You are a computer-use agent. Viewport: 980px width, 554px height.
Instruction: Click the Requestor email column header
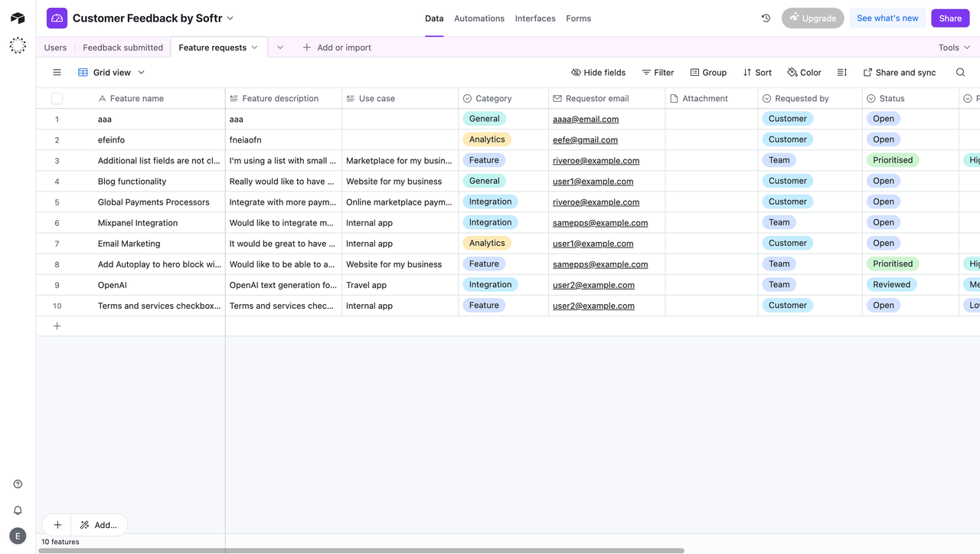click(x=606, y=99)
